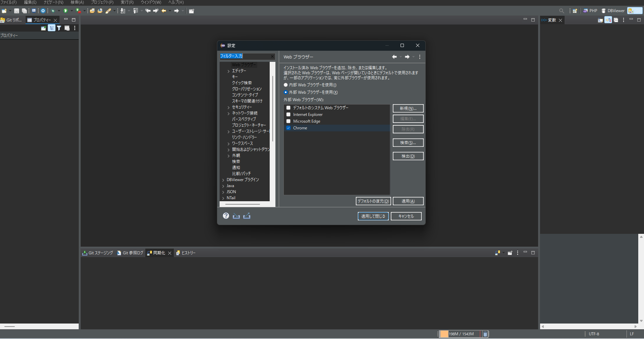644x339 pixels.
Task: Check the Microsoft Edge checkbox
Action: [288, 121]
